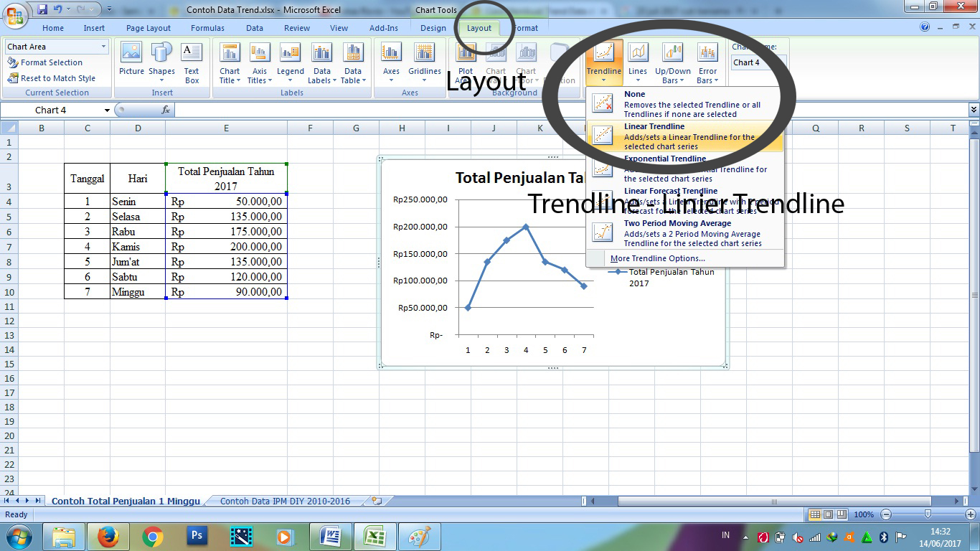This screenshot has width=980, height=551.
Task: Switch to Normal view in status bar
Action: pos(815,514)
